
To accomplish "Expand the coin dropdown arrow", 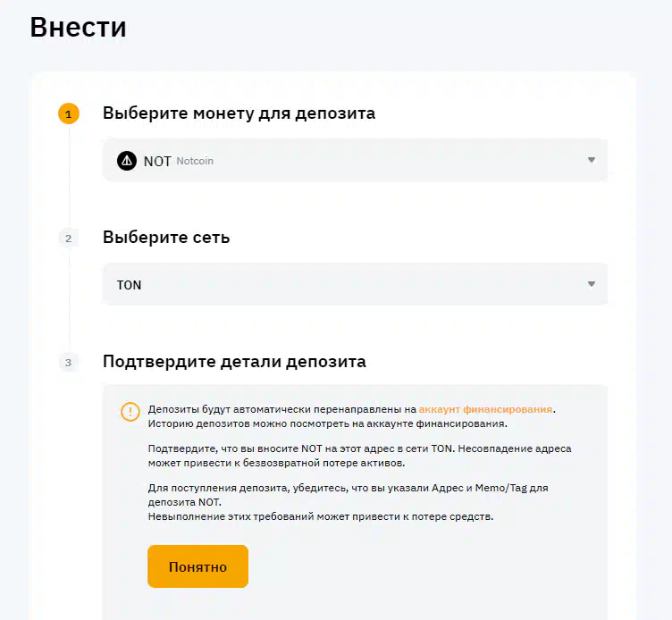I will [592, 160].
